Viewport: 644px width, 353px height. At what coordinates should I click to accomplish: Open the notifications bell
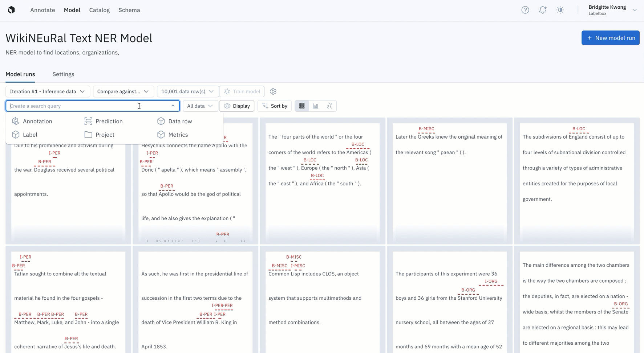(x=543, y=10)
